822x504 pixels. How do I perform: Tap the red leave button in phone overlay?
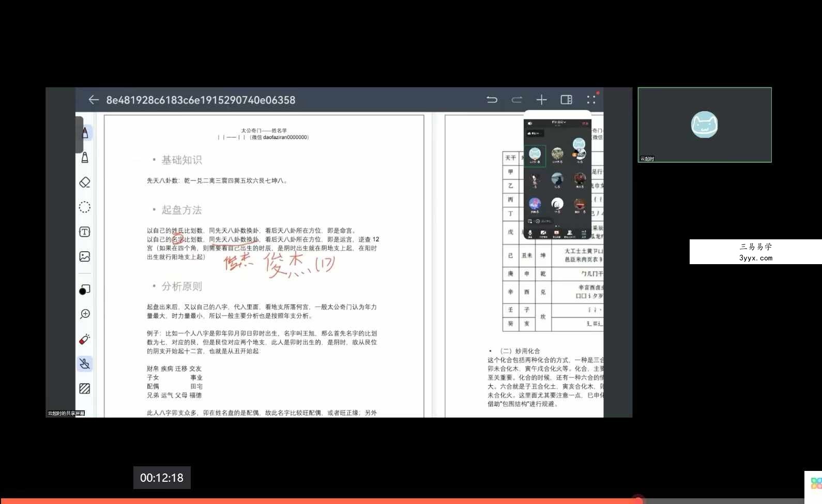pyautogui.click(x=585, y=124)
